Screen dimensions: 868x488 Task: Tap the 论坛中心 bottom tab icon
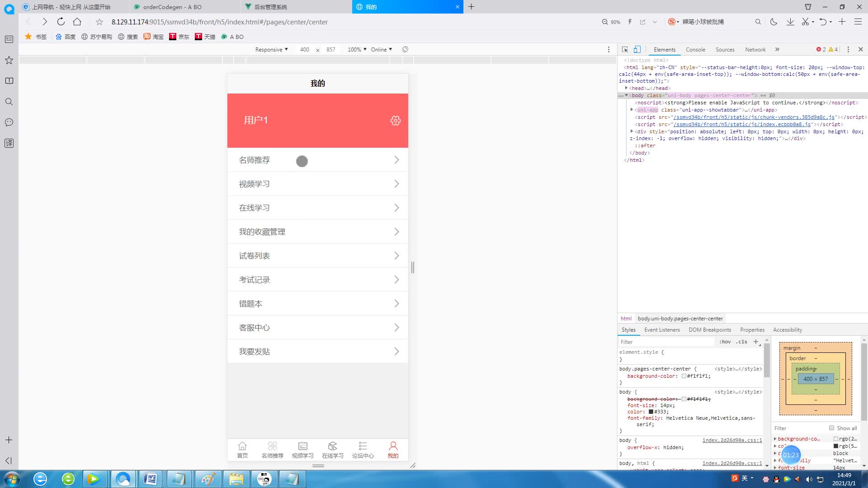pos(363,446)
